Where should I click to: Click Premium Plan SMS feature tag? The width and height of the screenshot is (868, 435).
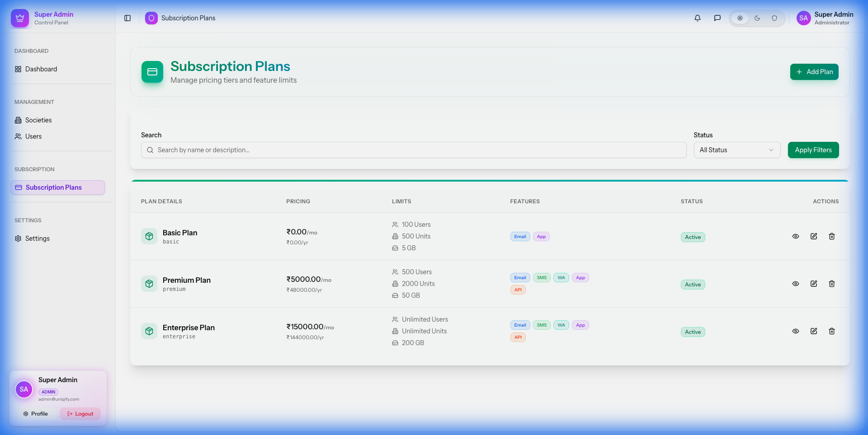[542, 278]
